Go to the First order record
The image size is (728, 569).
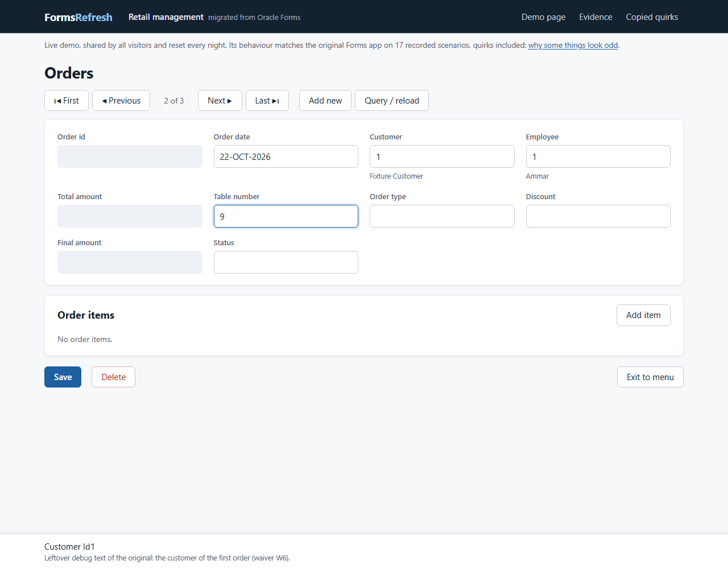67,101
